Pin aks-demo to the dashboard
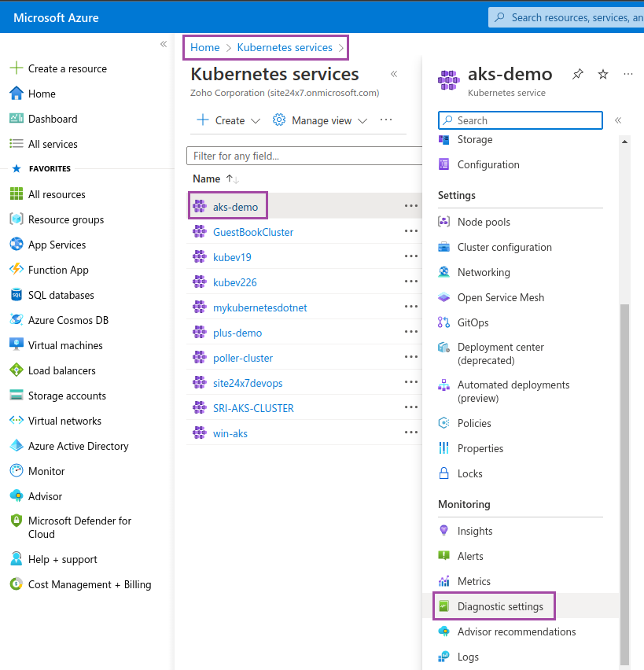Screen dimensions: 644x670 pos(578,74)
